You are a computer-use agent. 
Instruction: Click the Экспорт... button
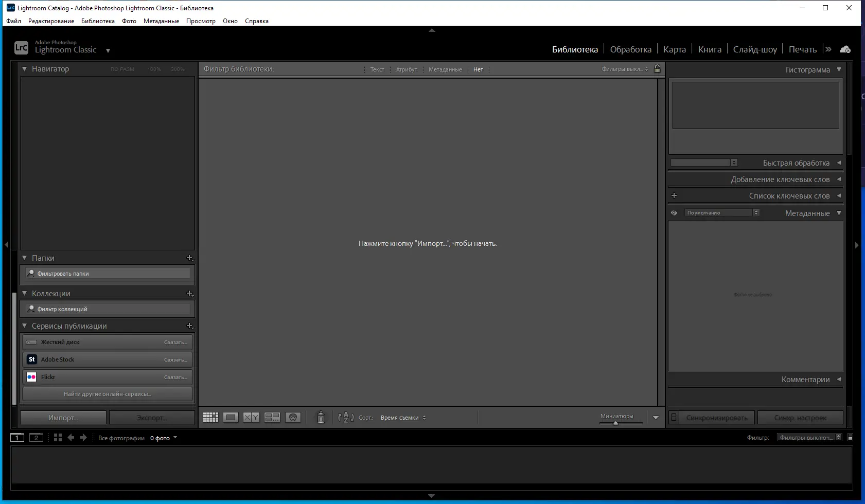(x=152, y=418)
